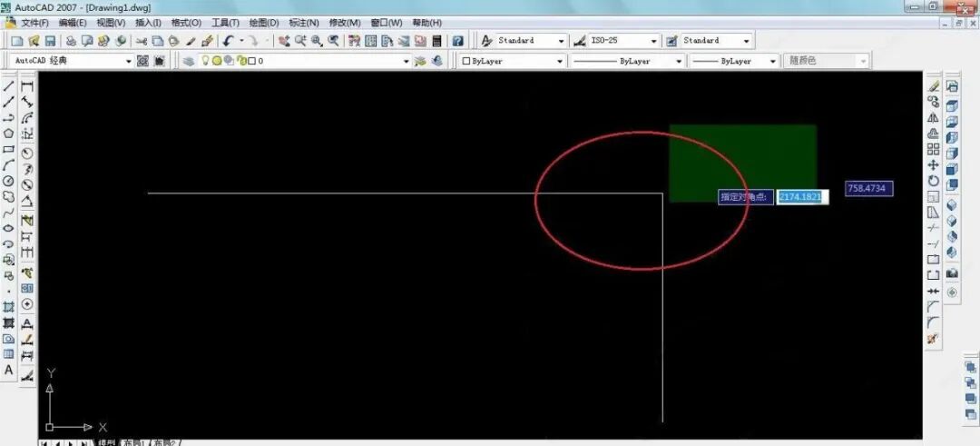Expand the Standard text style dropdown
Screen dimensions: 980x446
562,41
